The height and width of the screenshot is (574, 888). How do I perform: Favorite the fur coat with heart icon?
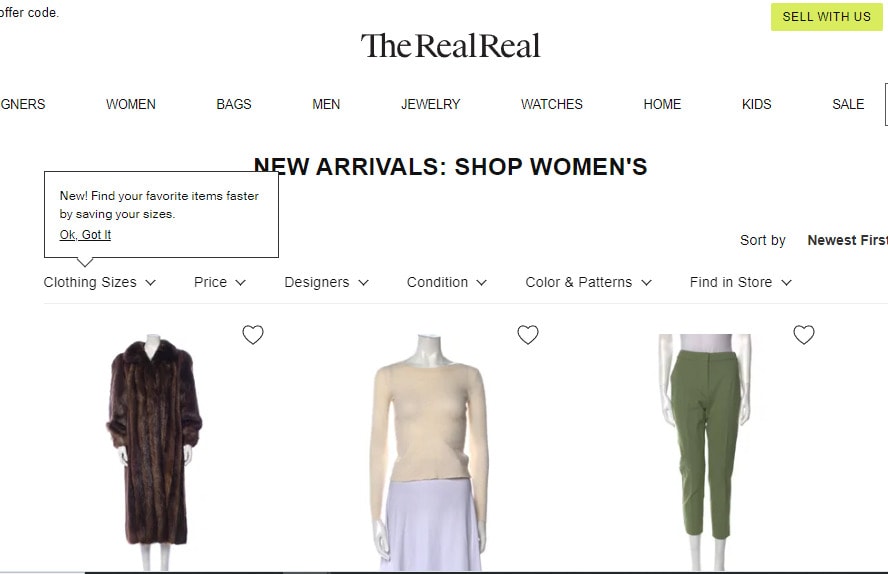[x=253, y=335]
